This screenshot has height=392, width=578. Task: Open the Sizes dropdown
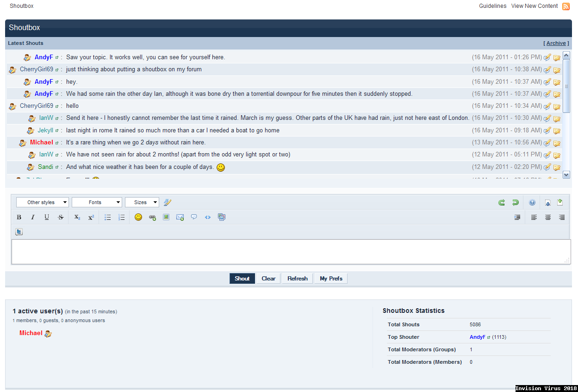coord(142,202)
